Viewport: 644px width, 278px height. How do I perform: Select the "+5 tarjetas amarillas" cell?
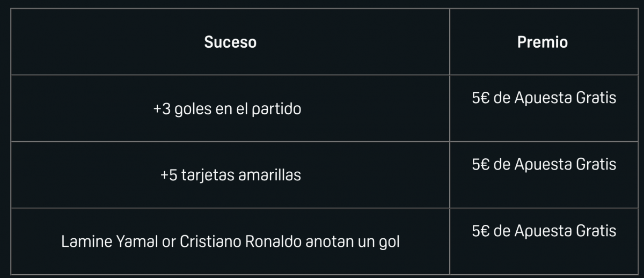230,175
